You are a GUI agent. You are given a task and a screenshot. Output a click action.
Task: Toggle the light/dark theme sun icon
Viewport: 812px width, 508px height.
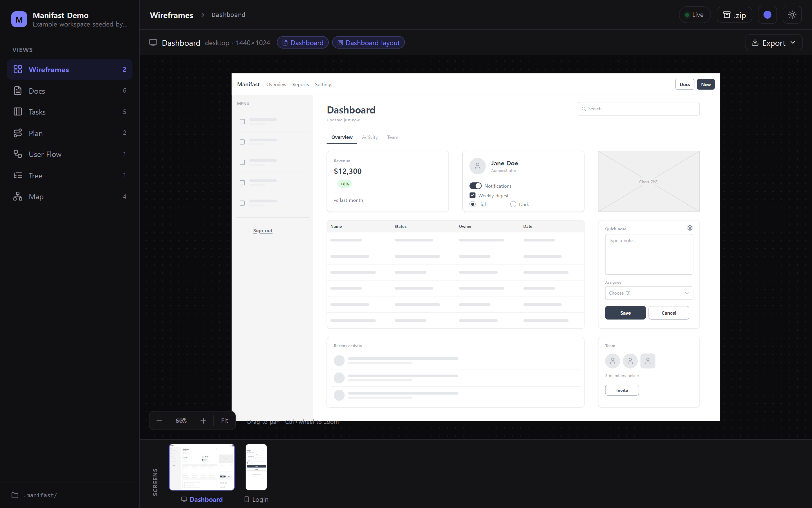[792, 15]
